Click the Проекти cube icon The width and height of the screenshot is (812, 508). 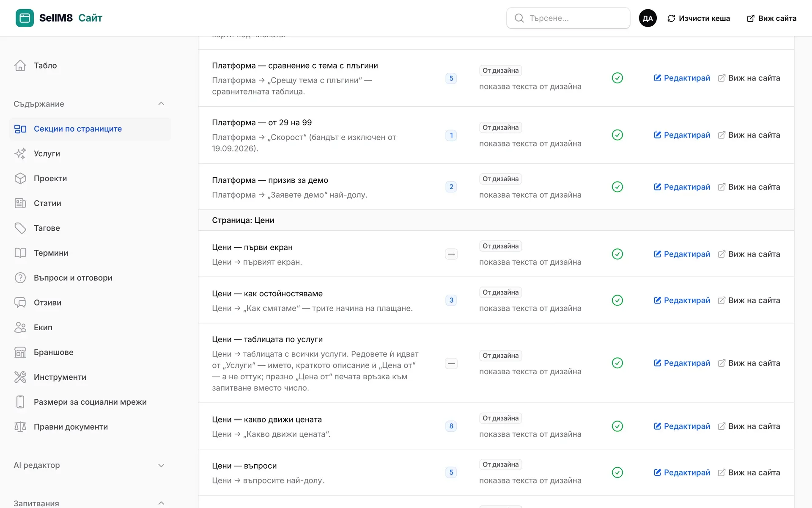20,179
